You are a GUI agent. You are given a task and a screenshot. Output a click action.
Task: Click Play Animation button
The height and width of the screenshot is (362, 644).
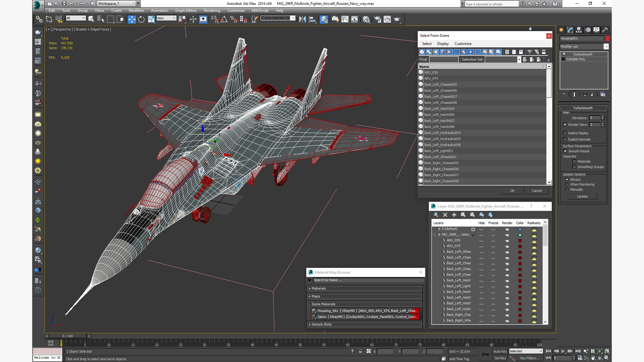(x=563, y=351)
